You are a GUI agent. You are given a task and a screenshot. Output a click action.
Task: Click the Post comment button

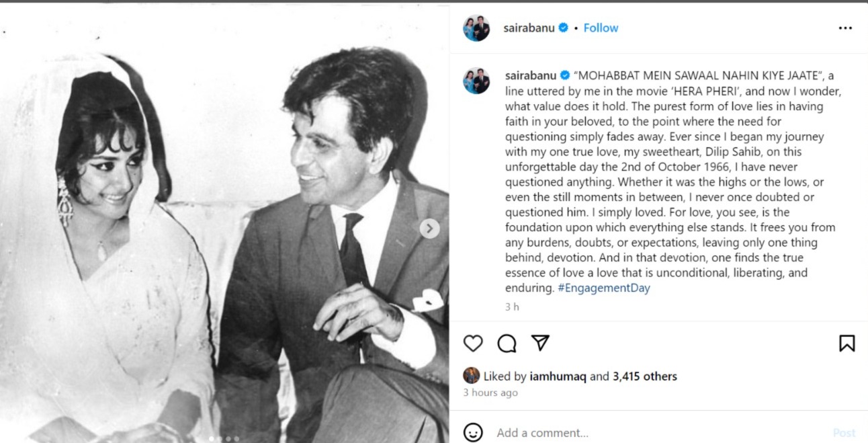pos(844,432)
